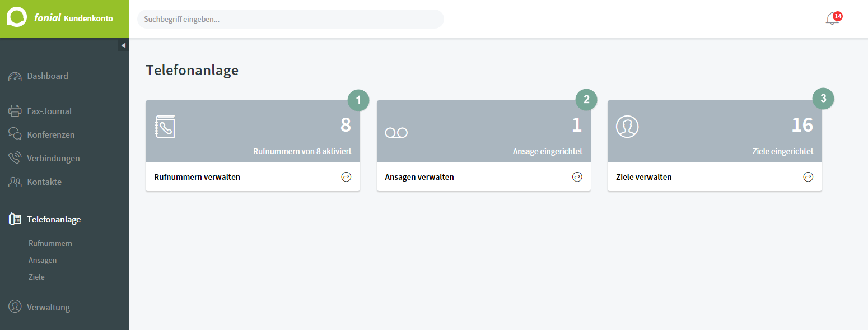Click arrow icon next to Ziele verwalten
Image resolution: width=868 pixels, height=330 pixels.
[808, 177]
